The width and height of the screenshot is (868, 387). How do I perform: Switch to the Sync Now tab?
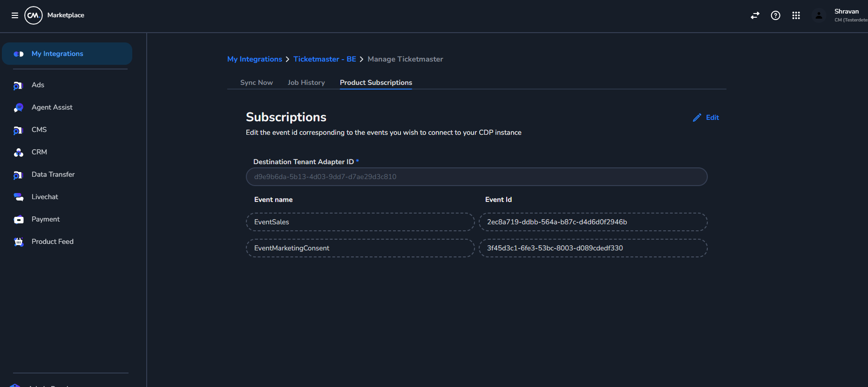click(x=257, y=83)
